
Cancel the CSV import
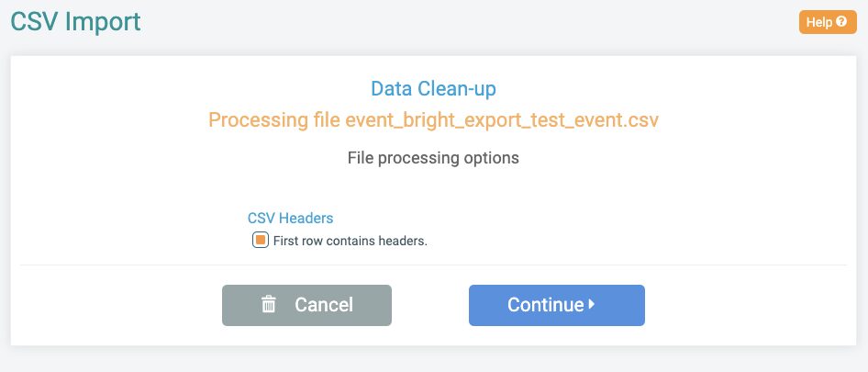306,305
